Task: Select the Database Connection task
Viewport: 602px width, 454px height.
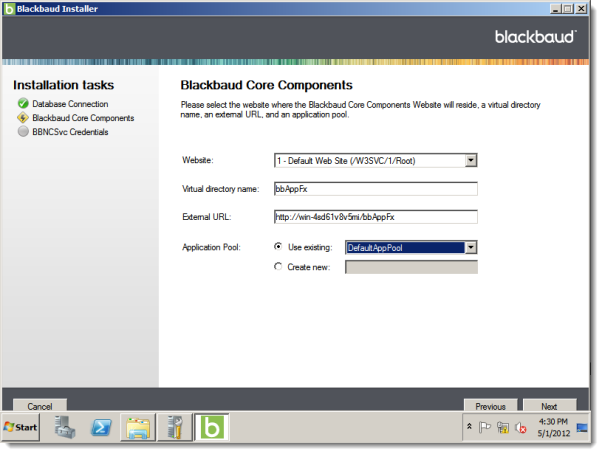Action: tap(70, 104)
